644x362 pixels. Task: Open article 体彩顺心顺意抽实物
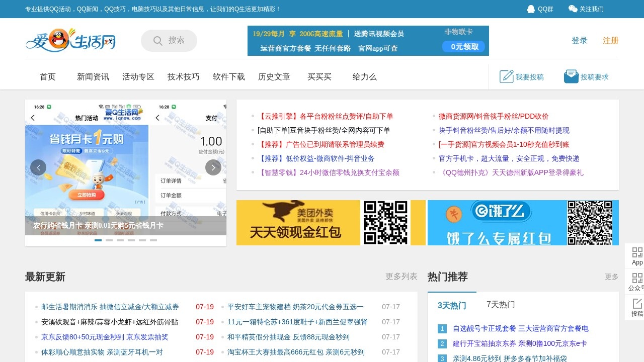(102, 352)
